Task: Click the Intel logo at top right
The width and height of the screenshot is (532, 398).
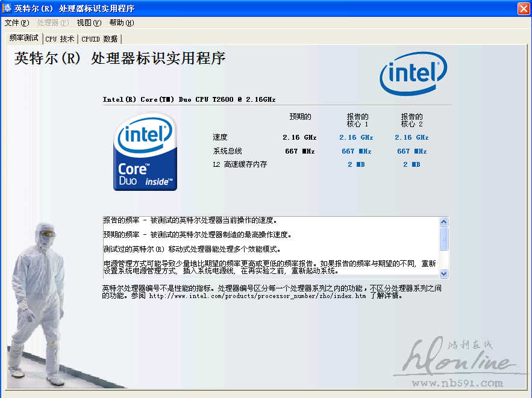Action: [413, 73]
